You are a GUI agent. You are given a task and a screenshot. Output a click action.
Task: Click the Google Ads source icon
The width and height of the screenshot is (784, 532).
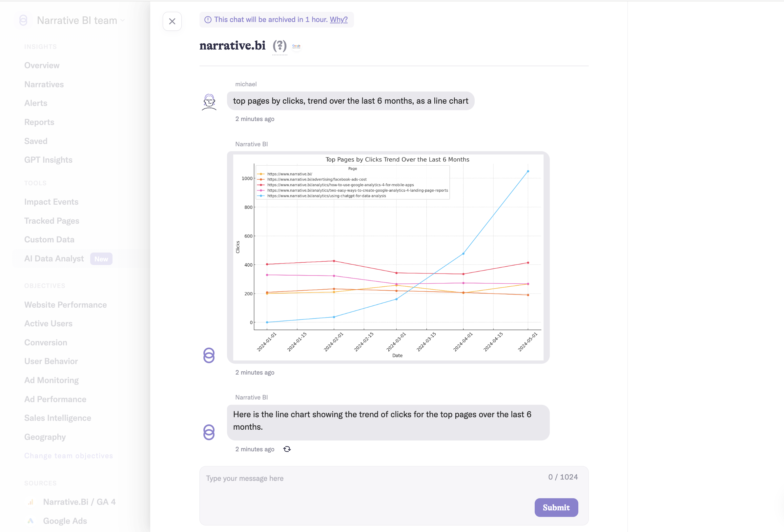pos(31,521)
